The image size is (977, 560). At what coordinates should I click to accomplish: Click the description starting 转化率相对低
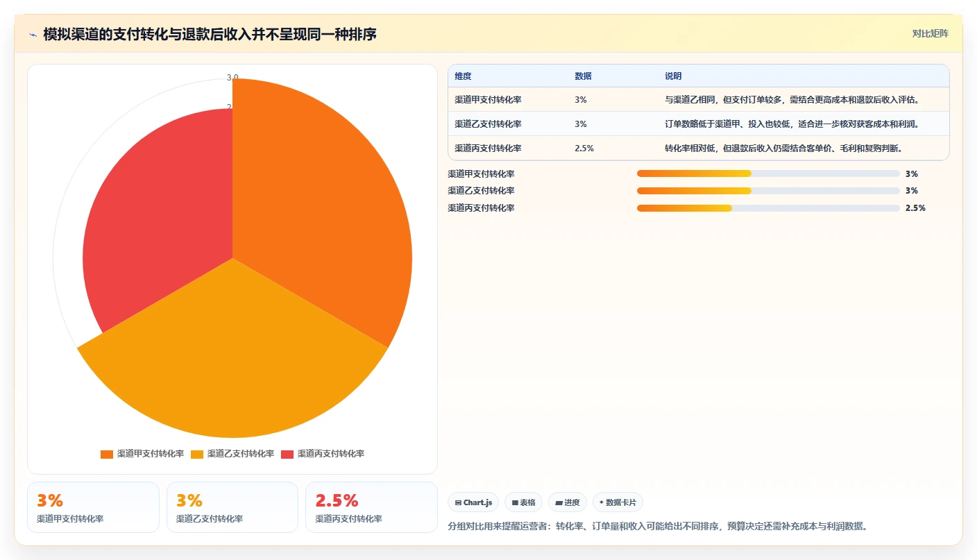783,149
